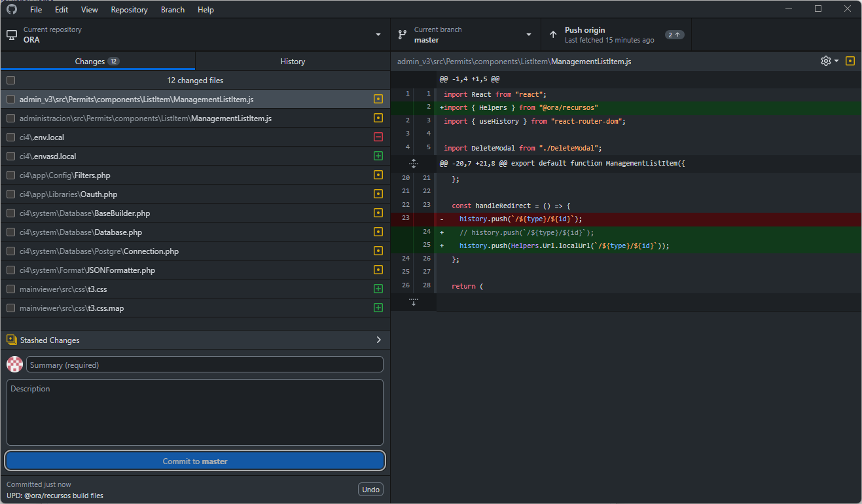The width and height of the screenshot is (862, 504).
Task: Toggle the select-all changed files checkbox
Action: coord(11,81)
